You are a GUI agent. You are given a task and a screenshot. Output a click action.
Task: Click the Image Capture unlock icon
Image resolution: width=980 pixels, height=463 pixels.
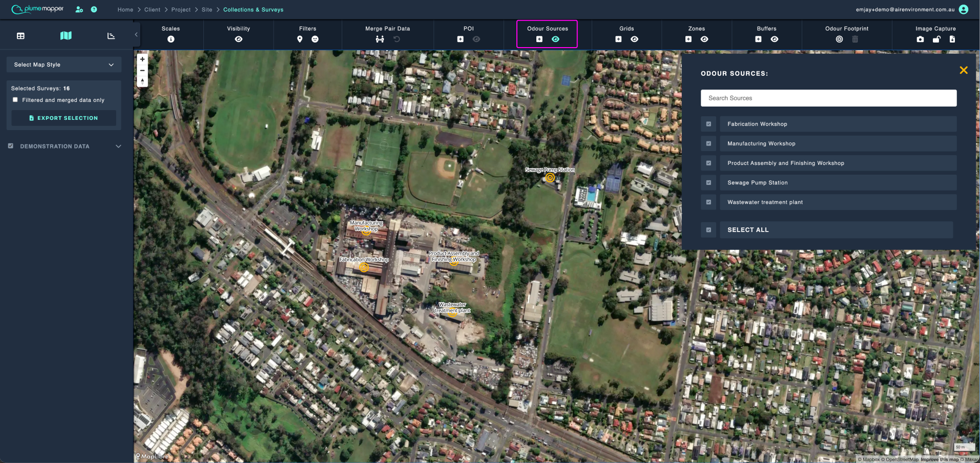pos(936,39)
